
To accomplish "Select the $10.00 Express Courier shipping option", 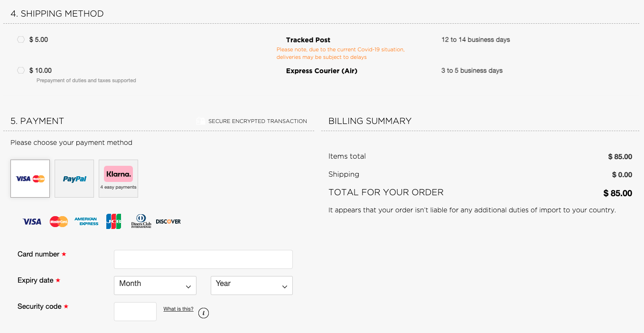I will point(21,70).
